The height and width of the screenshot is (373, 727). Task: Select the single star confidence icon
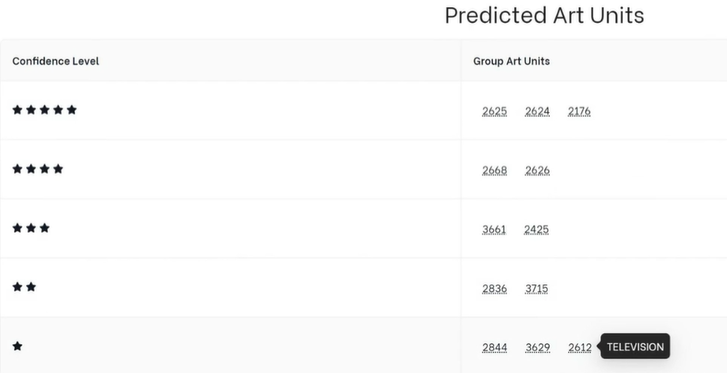(18, 346)
